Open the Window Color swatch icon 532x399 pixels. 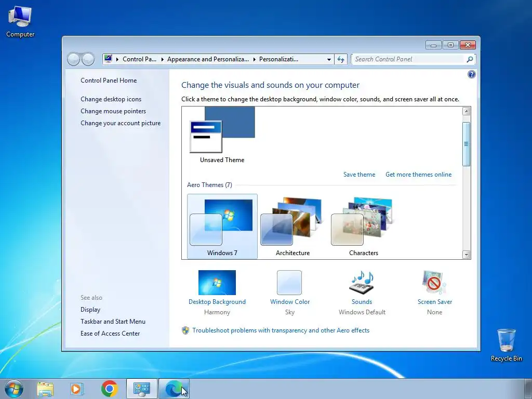289,282
